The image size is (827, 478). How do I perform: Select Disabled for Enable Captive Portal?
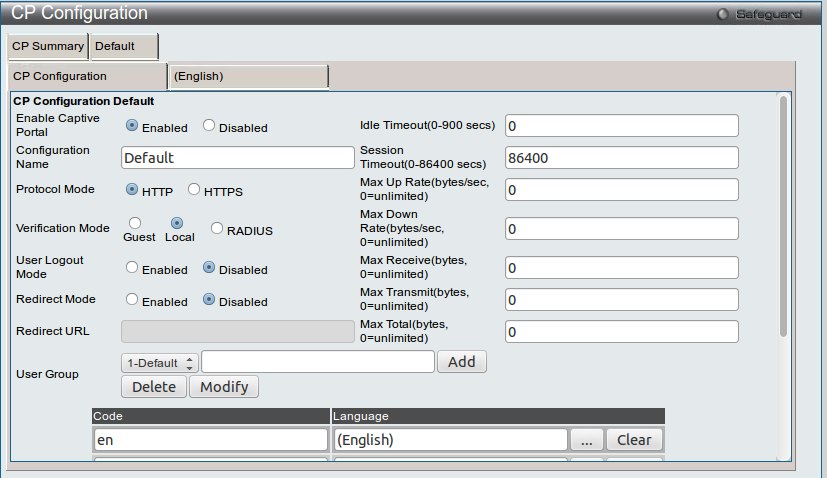pos(209,126)
